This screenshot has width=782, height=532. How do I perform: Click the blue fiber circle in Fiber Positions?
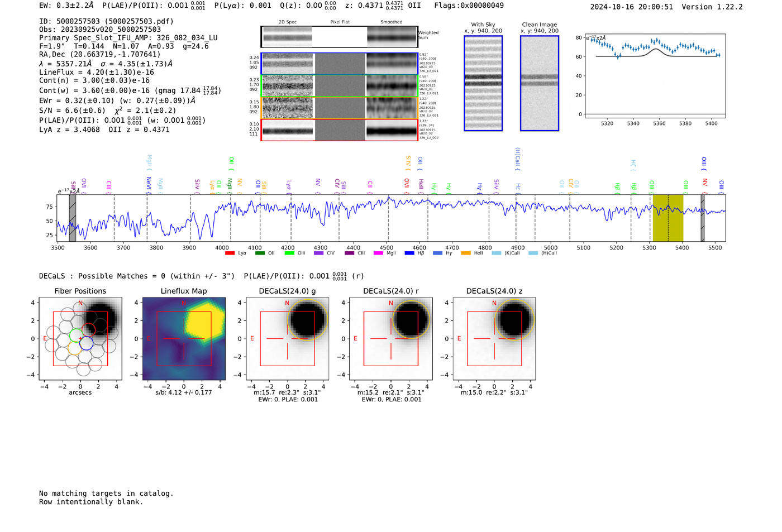86,343
